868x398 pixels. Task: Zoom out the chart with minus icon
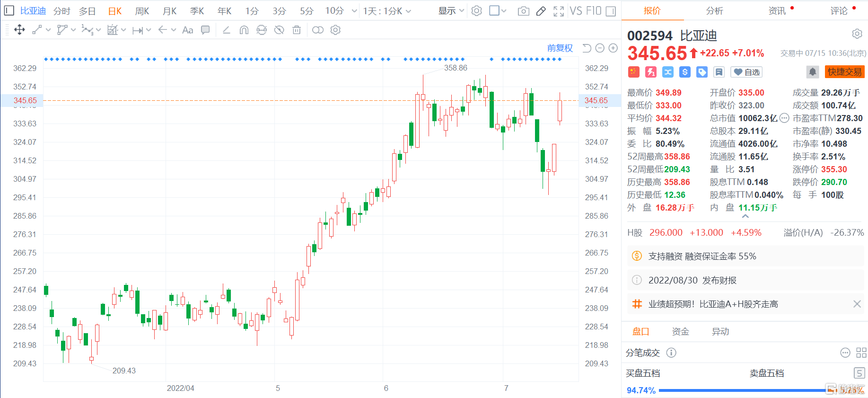tap(600, 48)
